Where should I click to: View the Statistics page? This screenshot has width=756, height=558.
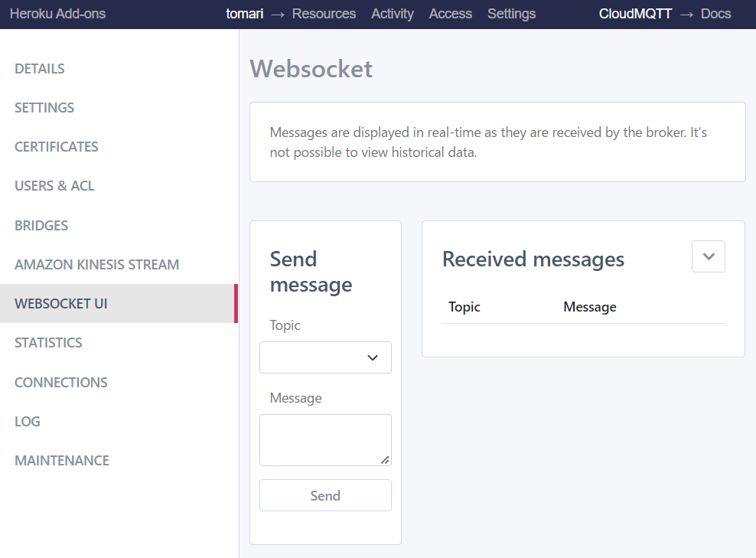48,343
